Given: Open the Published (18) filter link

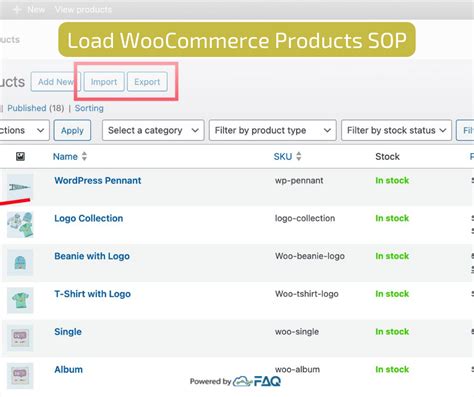Looking at the screenshot, I should (x=35, y=108).
